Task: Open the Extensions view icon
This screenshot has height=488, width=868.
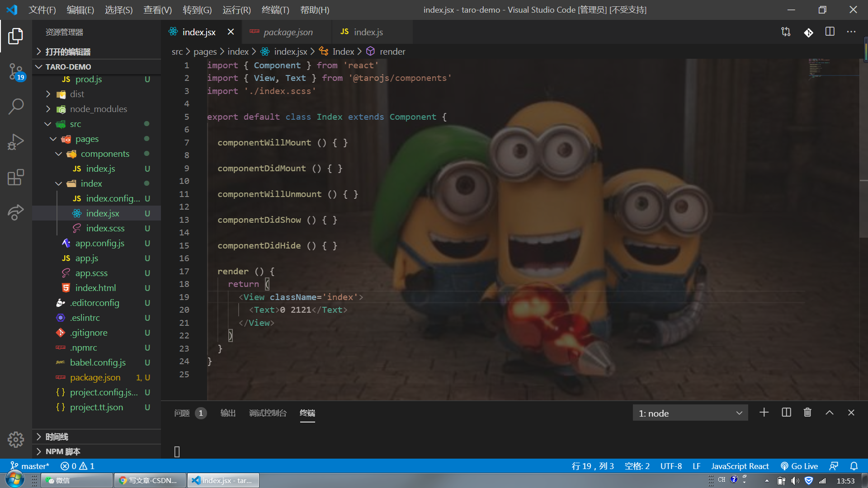Action: point(16,177)
